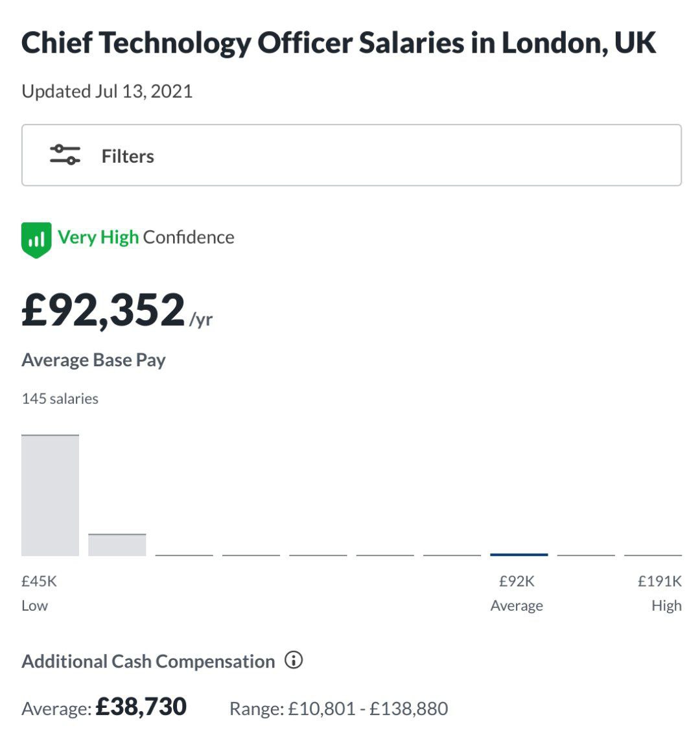Screen dimensions: 700x739
Task: Click the Additional Cash Compensation info icon
Action: (x=293, y=660)
